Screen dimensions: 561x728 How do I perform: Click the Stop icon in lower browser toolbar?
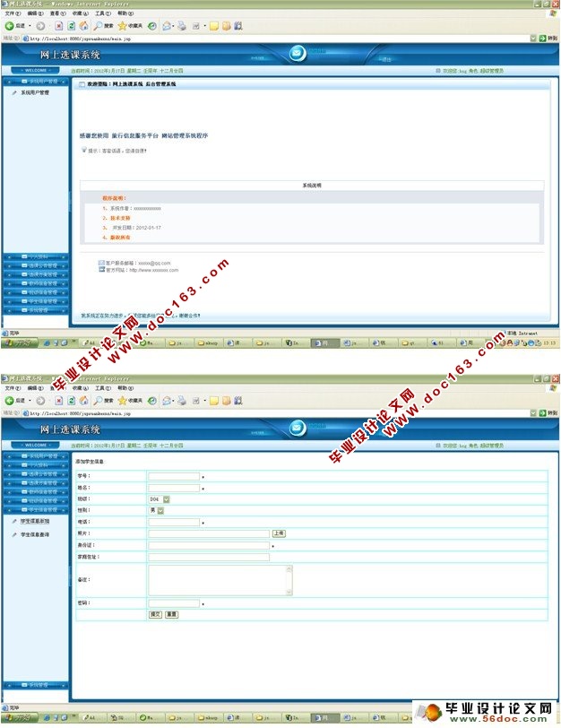(58, 401)
